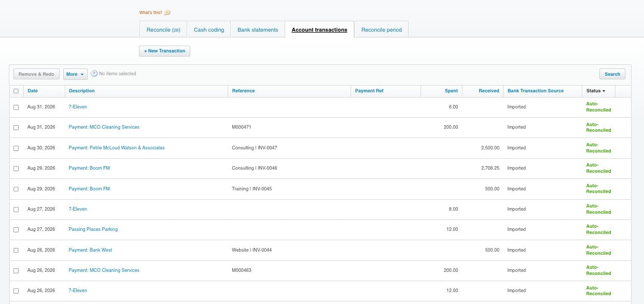The width and height of the screenshot is (644, 304).
Task: Tick checkbox for MCO Cleaning Services M000463 row
Action: point(16,270)
